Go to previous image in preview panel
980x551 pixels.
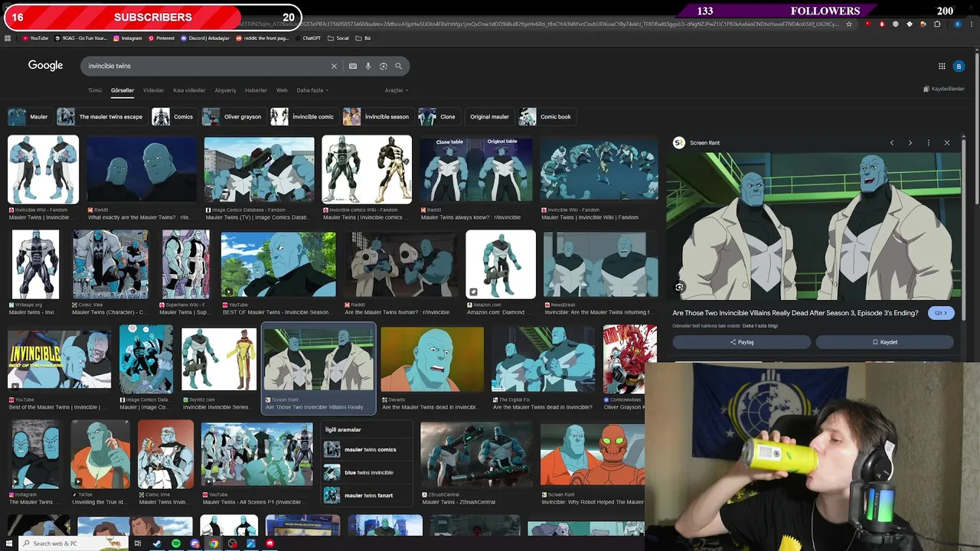pos(892,143)
